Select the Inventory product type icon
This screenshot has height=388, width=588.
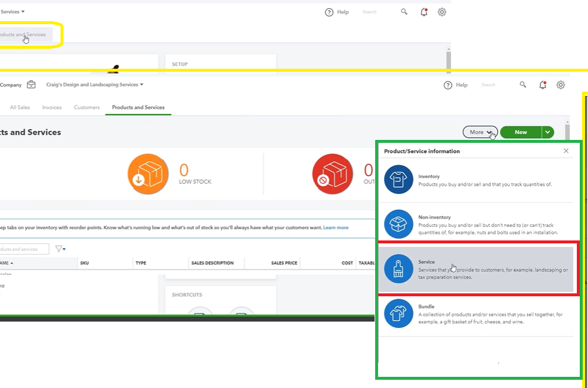click(x=399, y=179)
